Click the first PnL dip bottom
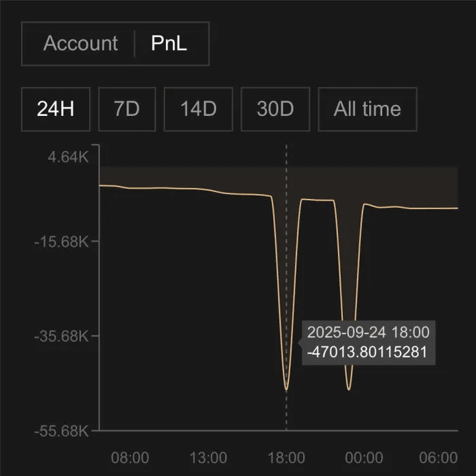 click(x=286, y=389)
